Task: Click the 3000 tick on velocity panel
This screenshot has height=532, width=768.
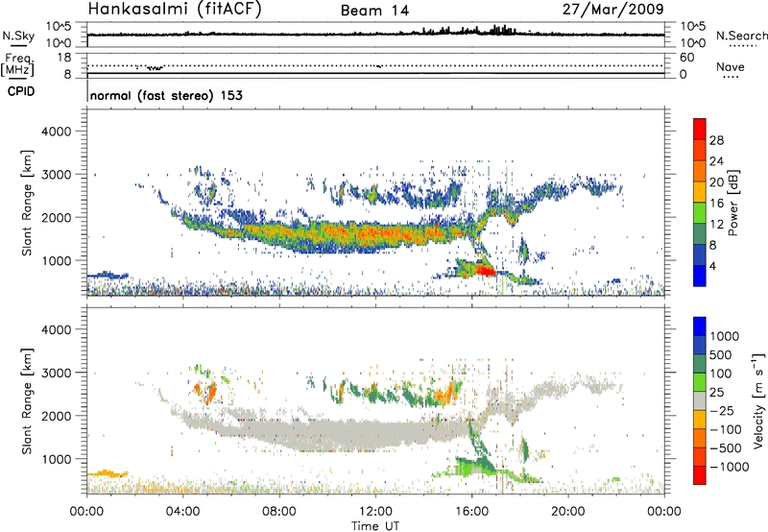Action: (x=56, y=373)
